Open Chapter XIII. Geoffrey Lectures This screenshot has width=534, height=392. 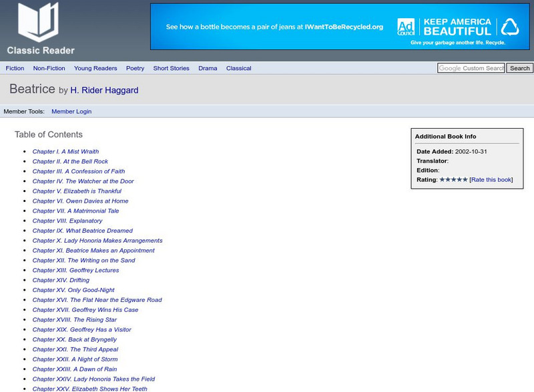coord(75,270)
